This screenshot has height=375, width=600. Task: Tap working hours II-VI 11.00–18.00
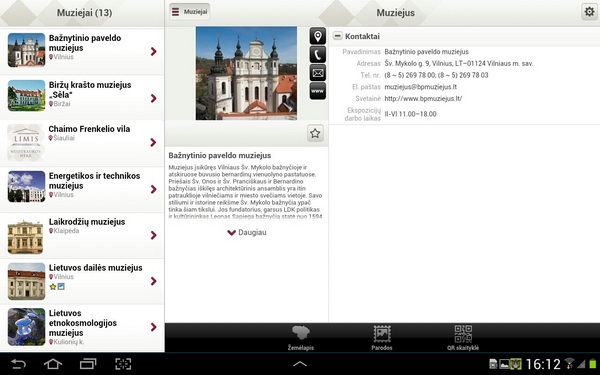410,114
